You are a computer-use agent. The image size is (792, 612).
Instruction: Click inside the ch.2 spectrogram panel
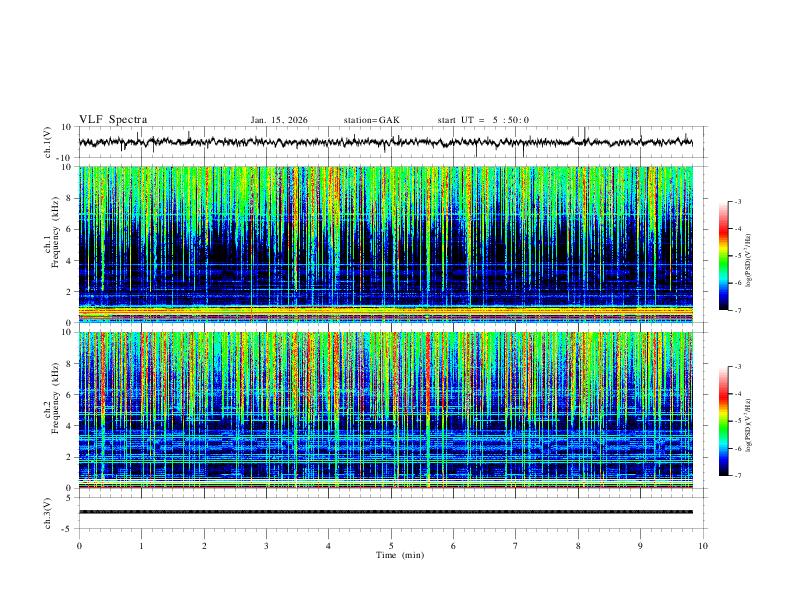(x=386, y=410)
